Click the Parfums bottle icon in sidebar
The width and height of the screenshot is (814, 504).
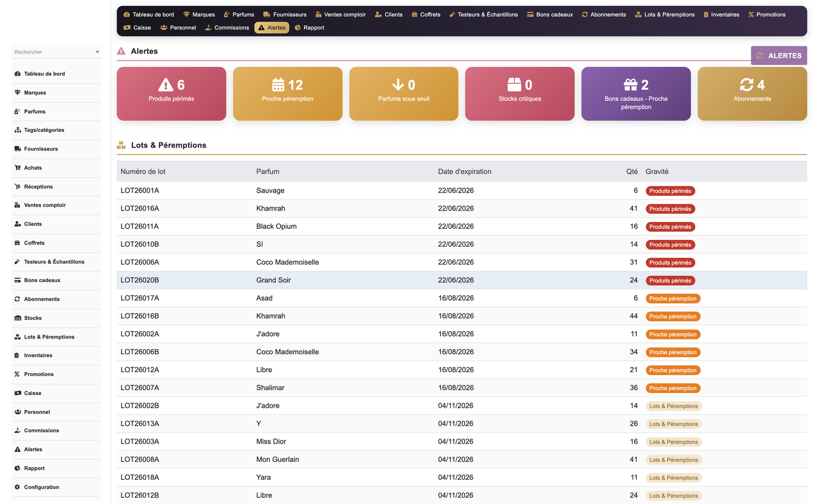[17, 111]
